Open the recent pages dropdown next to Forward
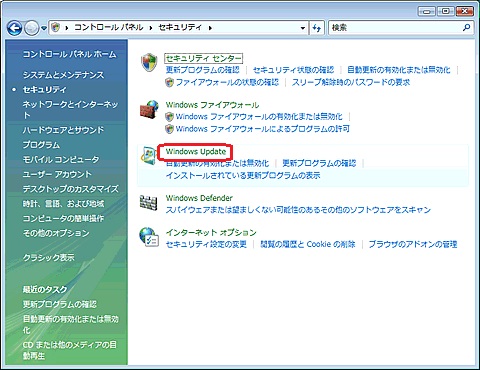This screenshot has height=370, width=480. pyautogui.click(x=44, y=28)
